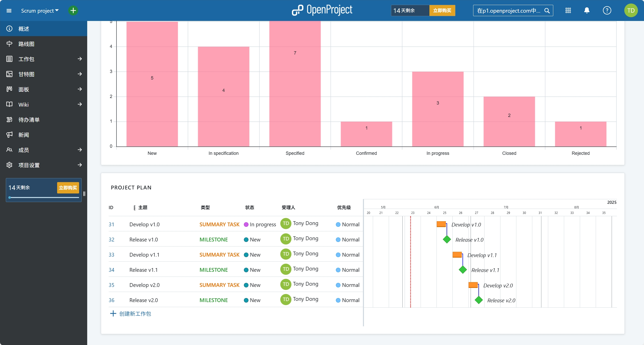Click the sidebar resize handle

pos(84,194)
